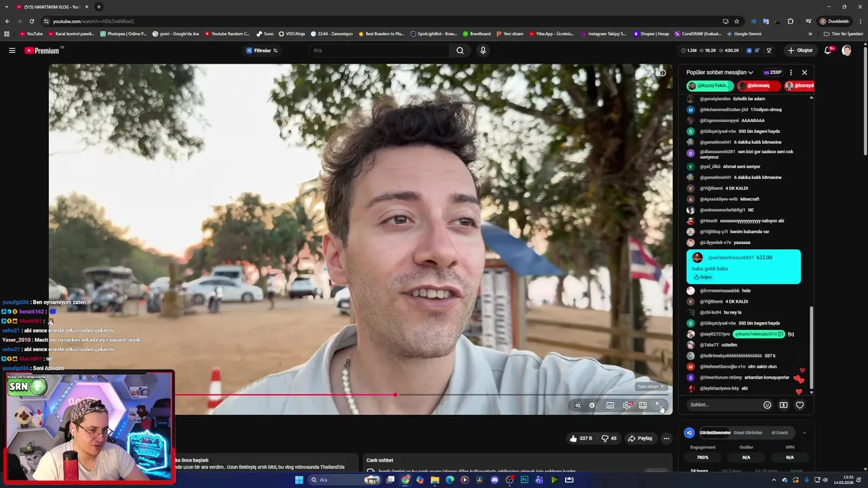Focus the YouTube Ara search box
The height and width of the screenshot is (488, 868).
pos(378,50)
